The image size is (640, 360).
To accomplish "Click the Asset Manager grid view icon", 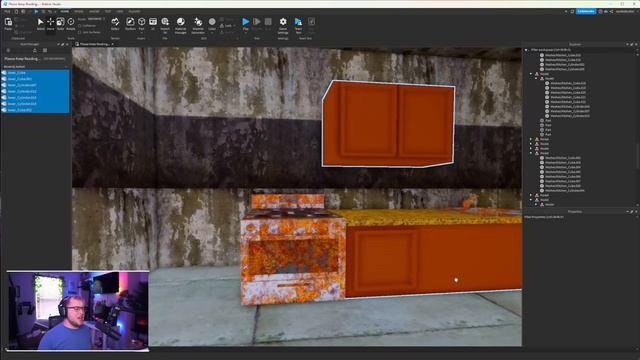I will coord(45,51).
